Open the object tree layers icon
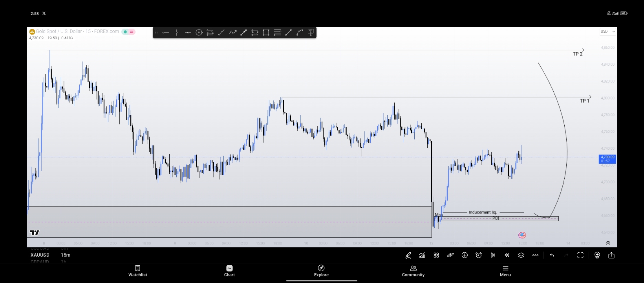Image resolution: width=644 pixels, height=283 pixels. click(521, 255)
